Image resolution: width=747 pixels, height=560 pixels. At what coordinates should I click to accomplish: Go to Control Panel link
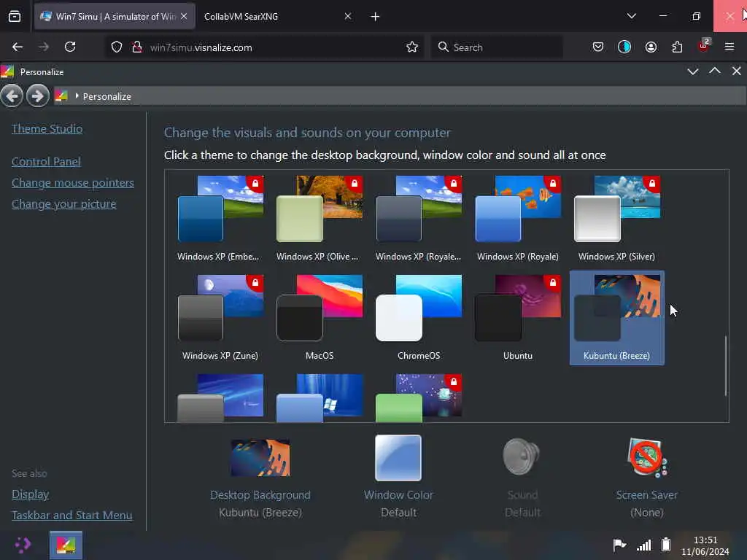pos(46,161)
